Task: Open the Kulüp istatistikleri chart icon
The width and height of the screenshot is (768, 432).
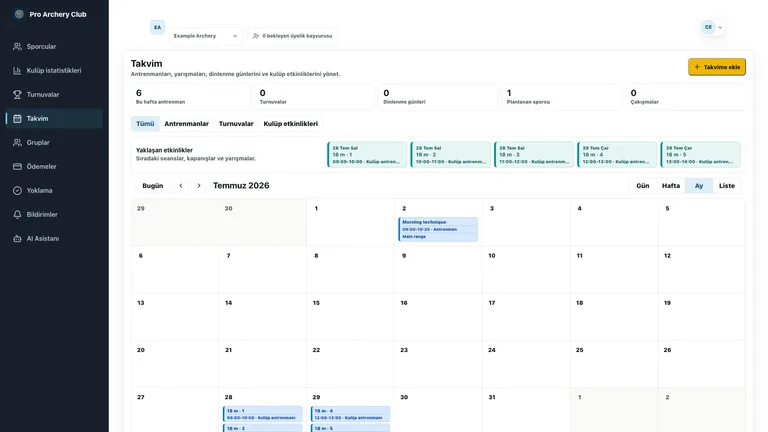Action: (x=17, y=71)
